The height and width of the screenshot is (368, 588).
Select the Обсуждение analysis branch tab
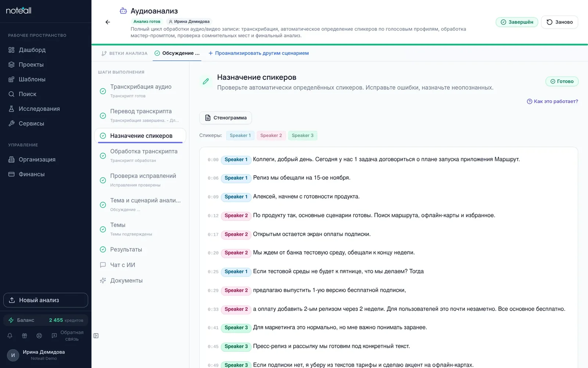(177, 53)
